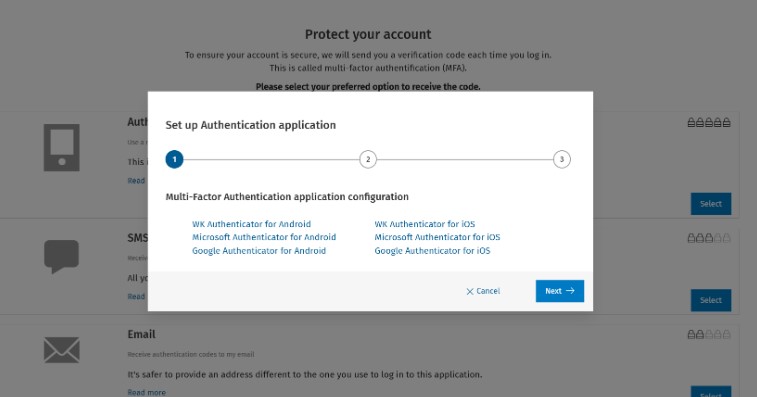Open Google Authenticator for Android link
Viewport: 757px width, 397px height.
point(259,251)
